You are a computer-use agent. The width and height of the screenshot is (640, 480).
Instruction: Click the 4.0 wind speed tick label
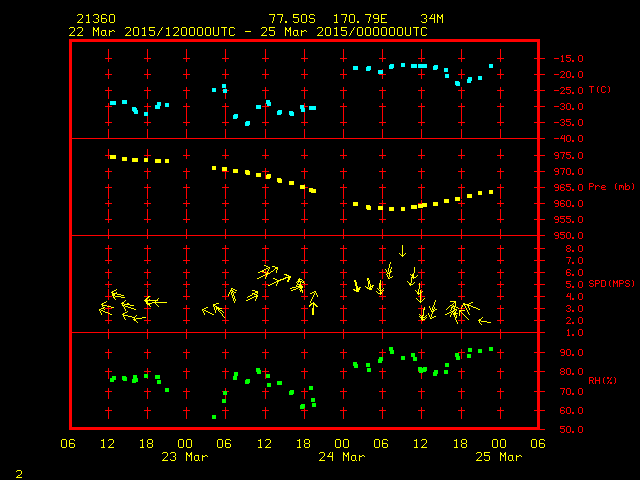tap(574, 297)
